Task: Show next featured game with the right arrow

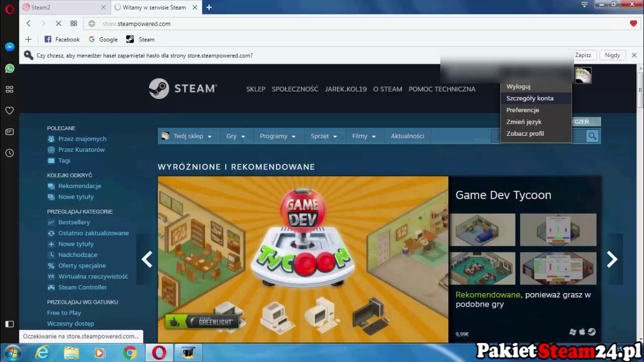Action: point(612,259)
